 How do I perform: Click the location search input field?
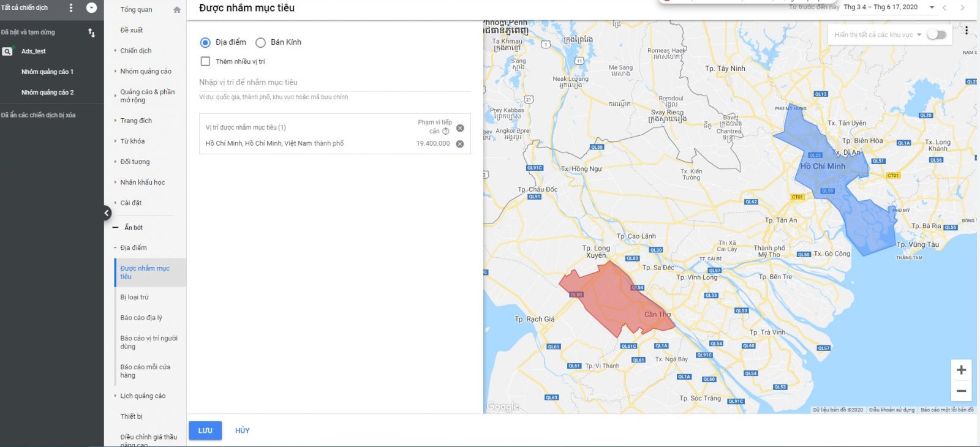pos(334,83)
